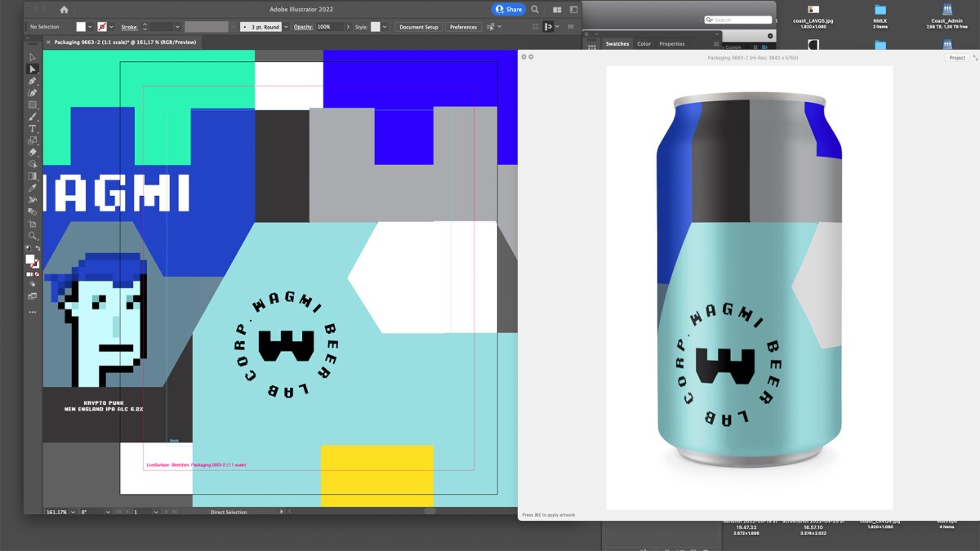Viewport: 980px width, 551px height.
Task: Select the Scale/transform tool
Action: click(33, 140)
